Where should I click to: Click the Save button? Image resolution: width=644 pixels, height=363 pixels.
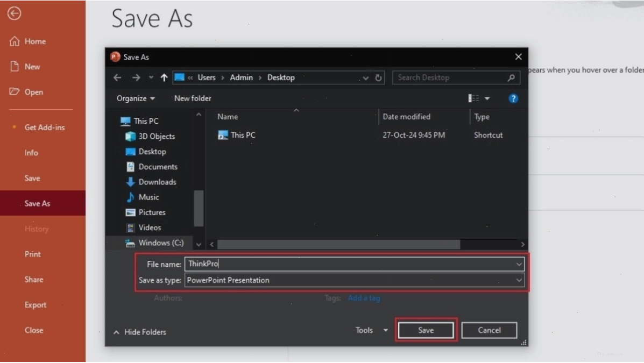426,331
